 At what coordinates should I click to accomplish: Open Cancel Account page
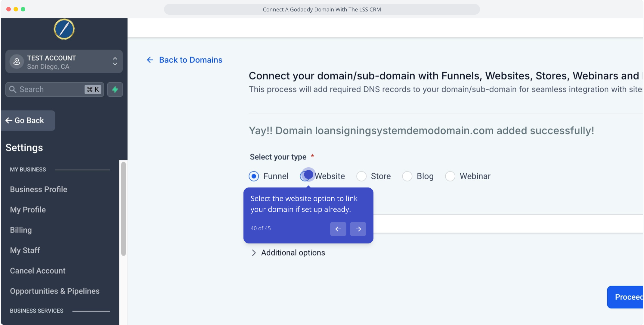pyautogui.click(x=38, y=271)
